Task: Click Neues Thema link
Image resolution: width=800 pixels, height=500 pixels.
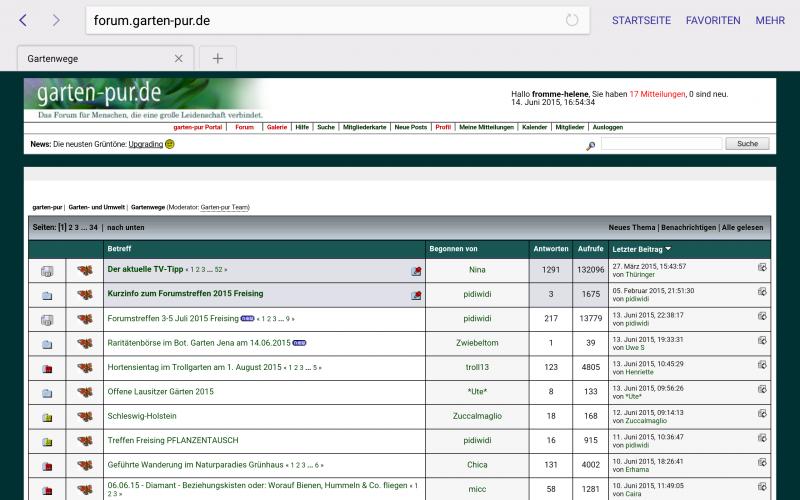Action: pos(632,228)
